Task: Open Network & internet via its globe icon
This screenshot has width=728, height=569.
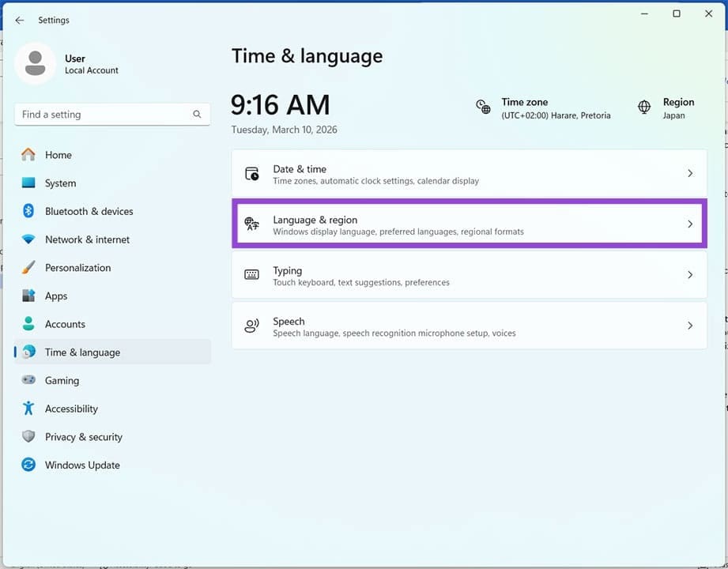Action: pos(28,239)
